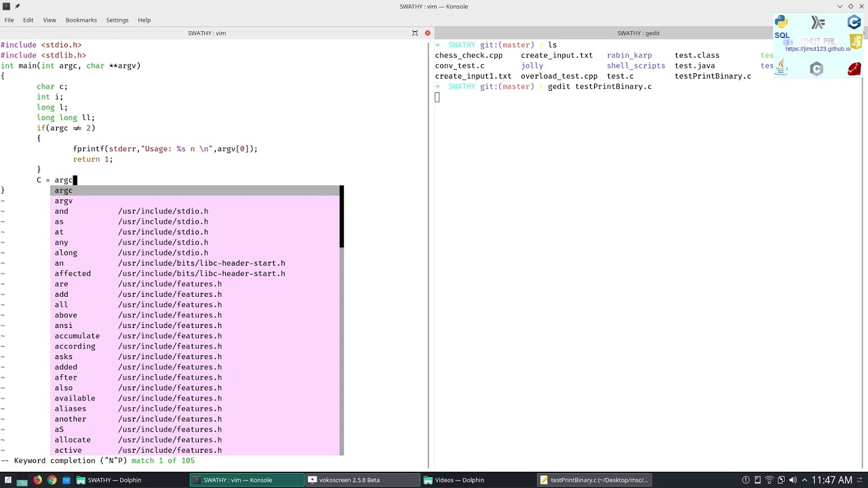The height and width of the screenshot is (488, 868).
Task: Select 'along' completion entry
Action: click(x=195, y=253)
